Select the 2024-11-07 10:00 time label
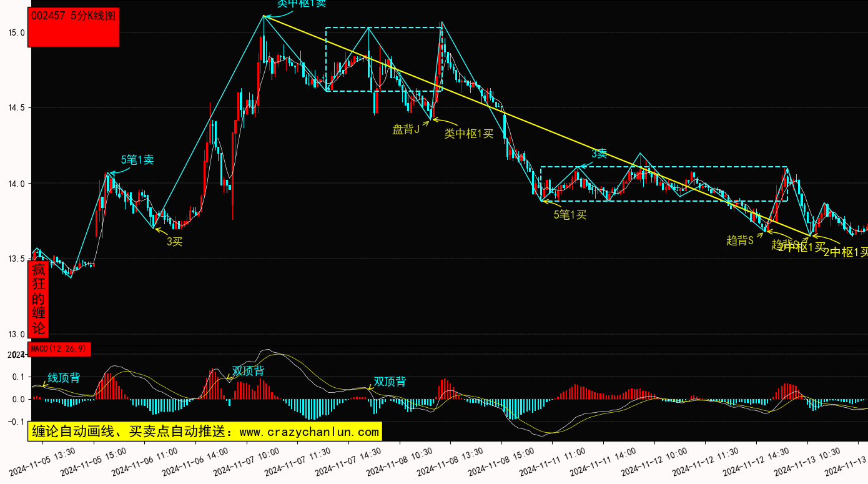Image resolution: width=868 pixels, height=484 pixels. pyautogui.click(x=247, y=462)
